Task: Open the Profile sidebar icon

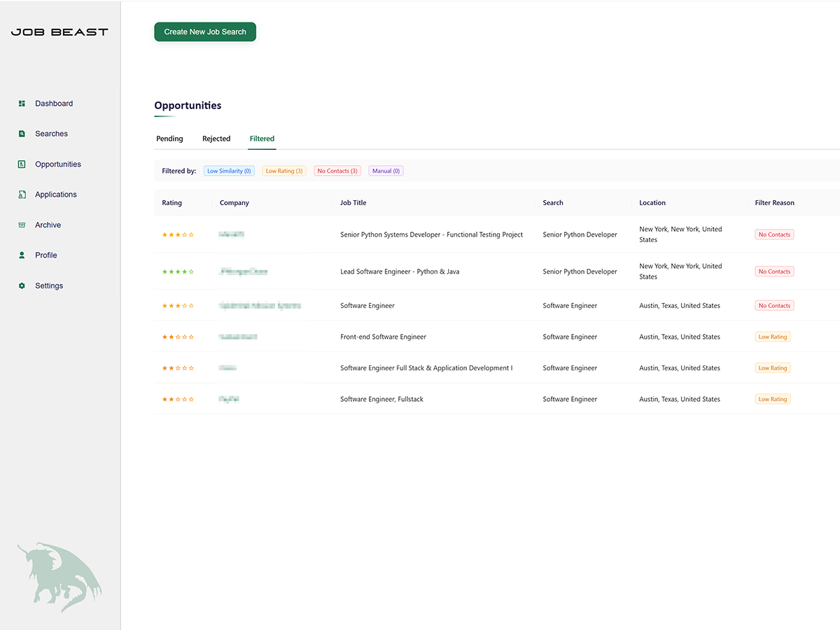Action: pos(22,255)
